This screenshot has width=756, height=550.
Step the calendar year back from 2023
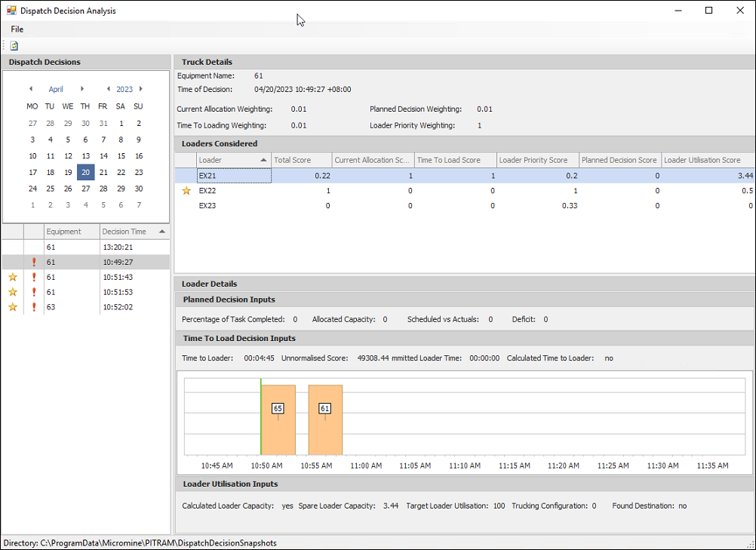click(108, 89)
